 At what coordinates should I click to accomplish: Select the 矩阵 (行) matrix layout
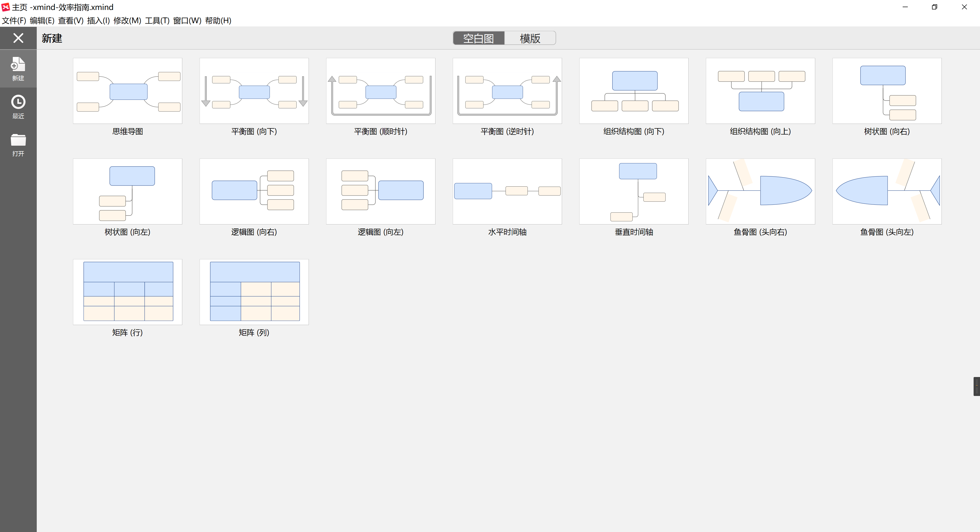point(127,292)
